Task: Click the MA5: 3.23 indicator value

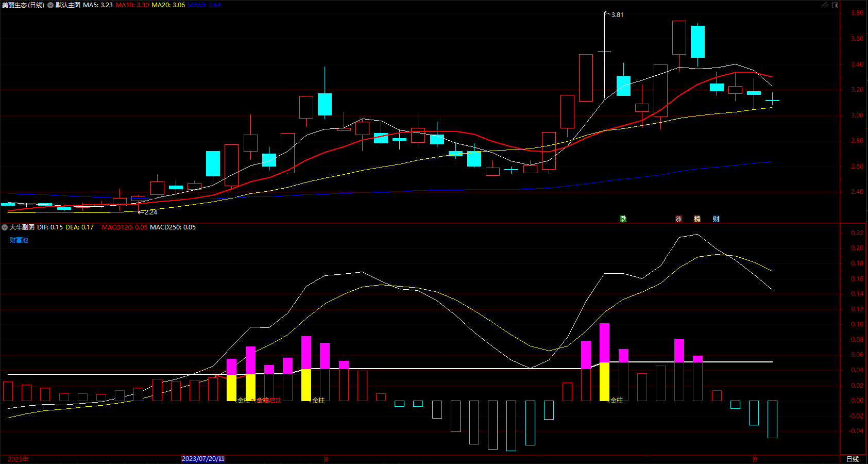Action: [x=98, y=5]
